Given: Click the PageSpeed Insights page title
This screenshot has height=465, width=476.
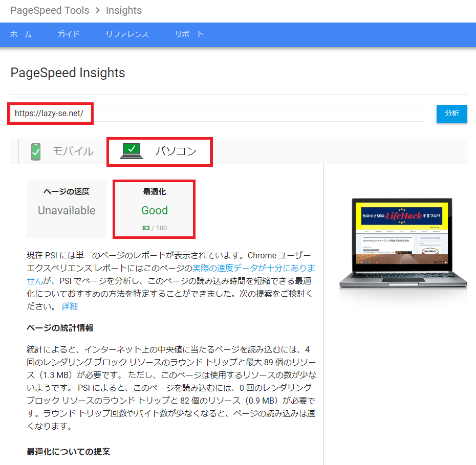Looking at the screenshot, I should [x=68, y=73].
